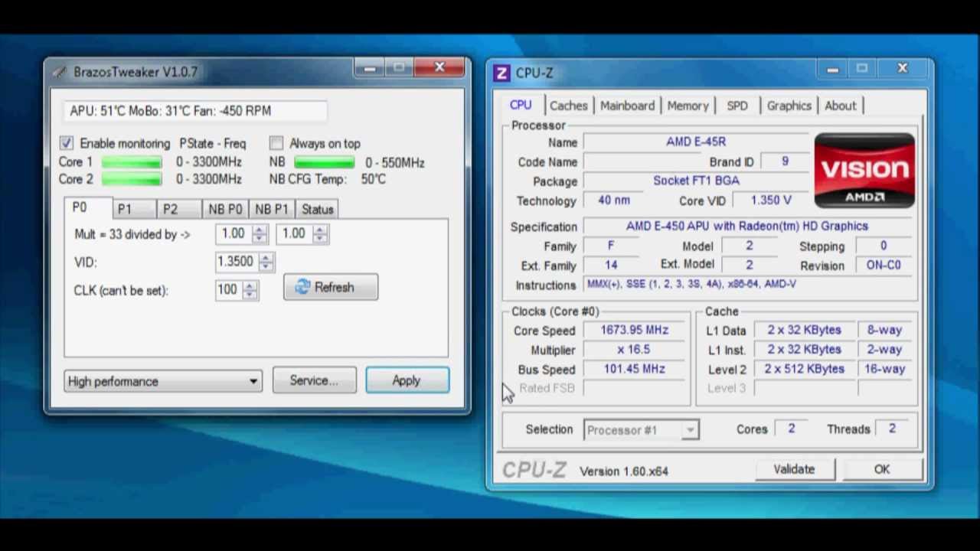Click the Service... button
Image resolution: width=980 pixels, height=551 pixels.
(x=314, y=380)
